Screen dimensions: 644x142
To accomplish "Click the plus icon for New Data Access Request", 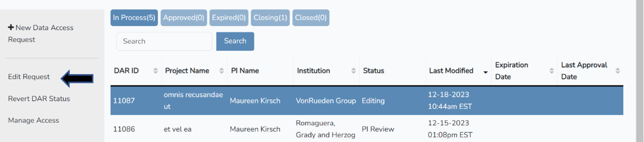I will 11,28.
